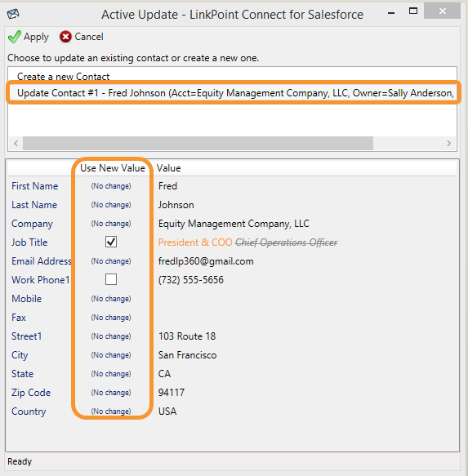This screenshot has height=476, width=468.
Task: Click the USA country value
Action: (x=167, y=411)
